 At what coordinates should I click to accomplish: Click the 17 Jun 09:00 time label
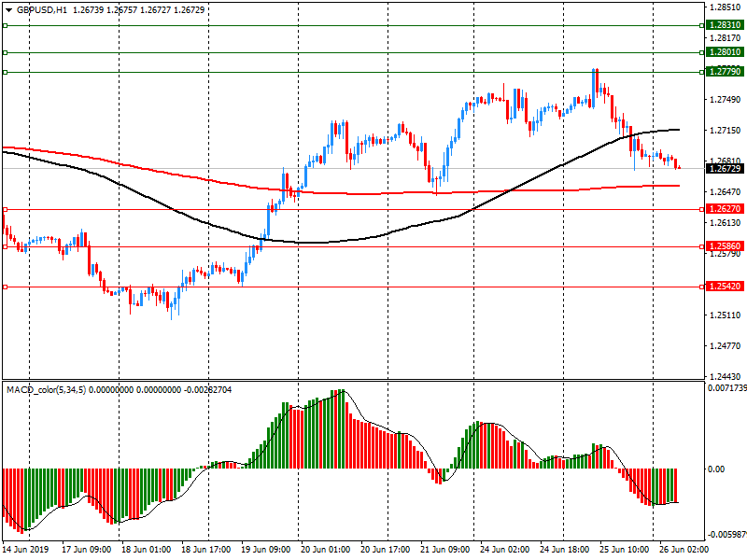(x=87, y=550)
